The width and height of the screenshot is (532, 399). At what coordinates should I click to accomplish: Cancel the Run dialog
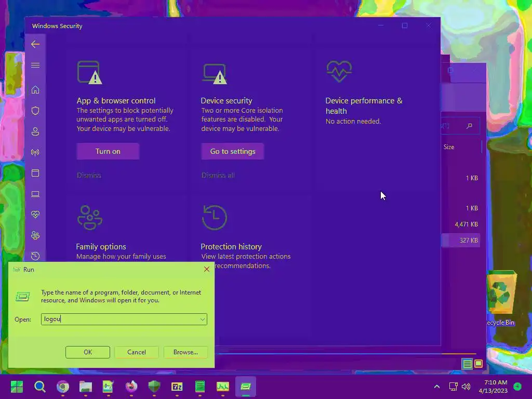tap(137, 352)
